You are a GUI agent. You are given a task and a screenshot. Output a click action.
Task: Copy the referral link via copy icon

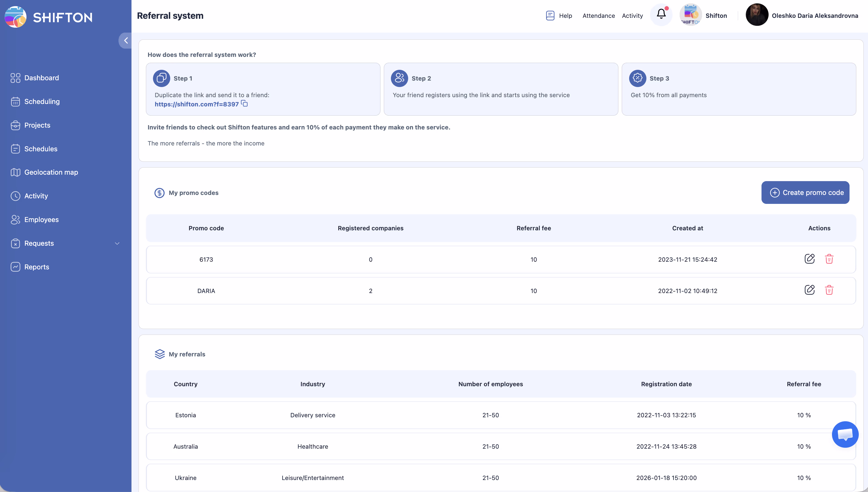tap(244, 104)
